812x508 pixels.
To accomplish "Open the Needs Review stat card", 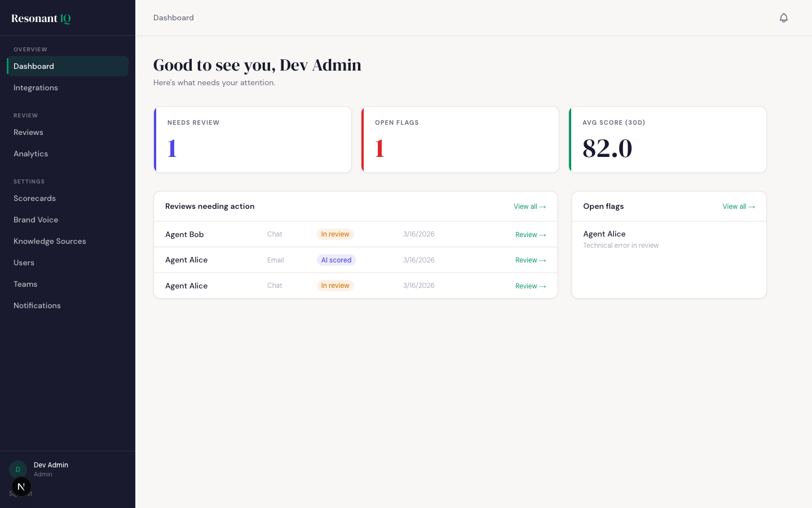I will pos(253,139).
